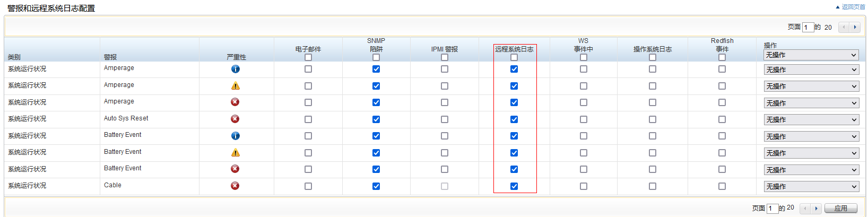868x217 pixels.
Task: Click critical icon in third Battery Event row
Action: click(235, 169)
